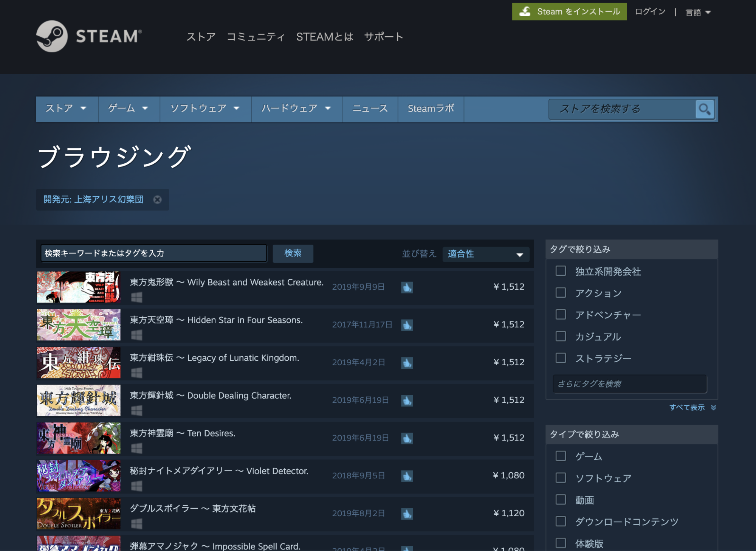Click Windows platform icon under 東方神霊廟
756x551 pixels.
click(136, 449)
